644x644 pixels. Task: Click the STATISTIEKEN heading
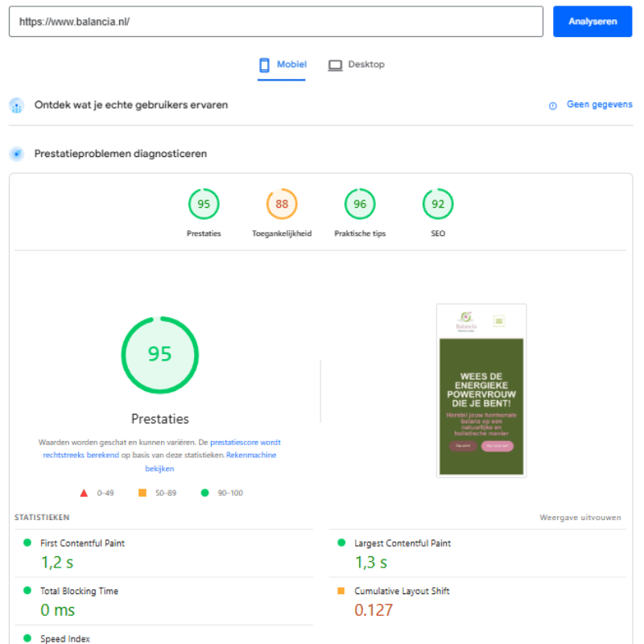42,518
